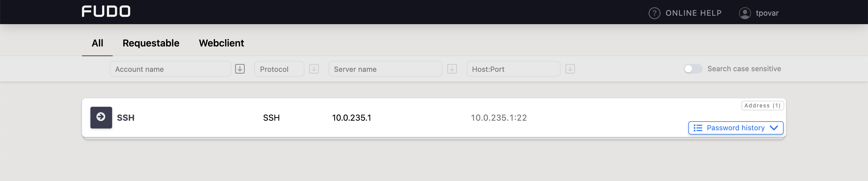Click the Address (1) badge

[762, 106]
